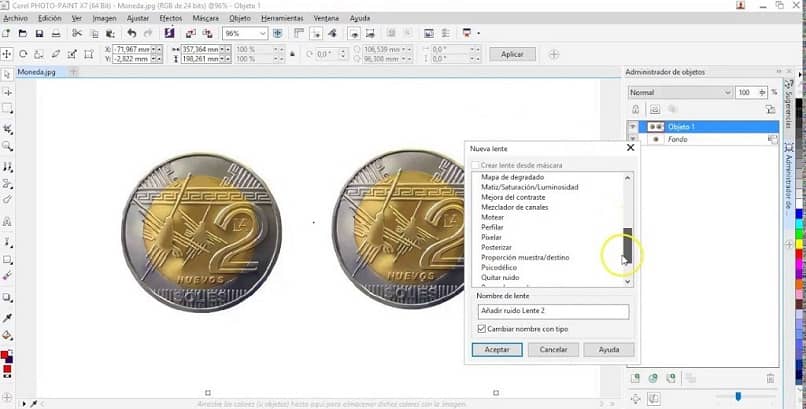Viewport: 806px width, 409px height.
Task: Select 'Mejora del contraste' lens type
Action: point(513,197)
